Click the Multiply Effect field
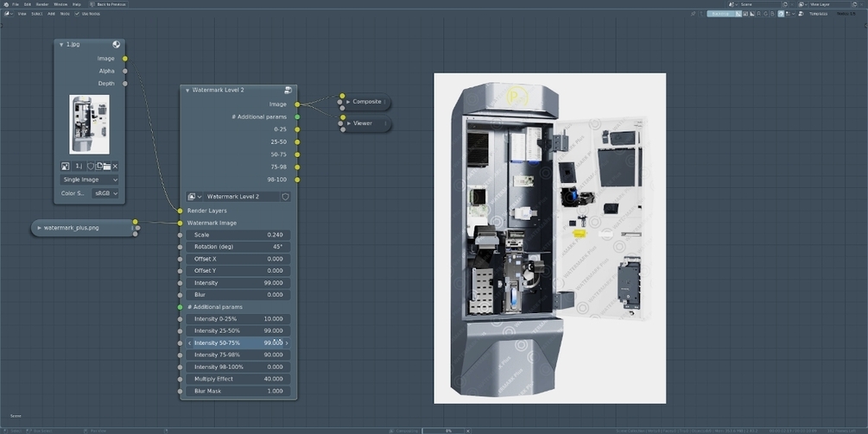Screen dimensions: 868x434 click(x=238, y=380)
